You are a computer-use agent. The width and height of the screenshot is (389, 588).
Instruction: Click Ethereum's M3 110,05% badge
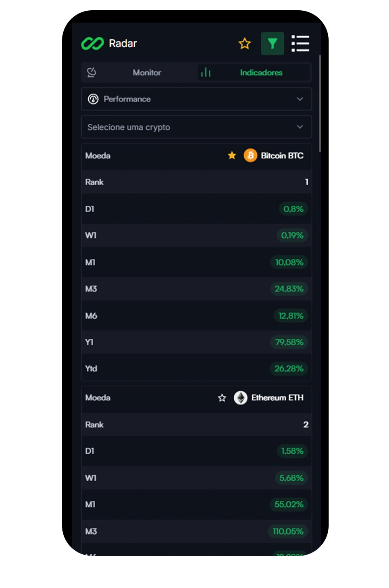point(288,531)
